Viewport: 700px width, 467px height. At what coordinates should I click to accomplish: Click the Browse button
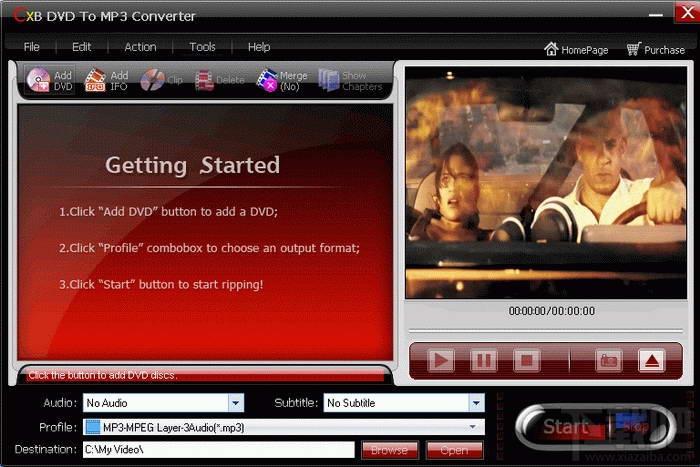tap(390, 450)
